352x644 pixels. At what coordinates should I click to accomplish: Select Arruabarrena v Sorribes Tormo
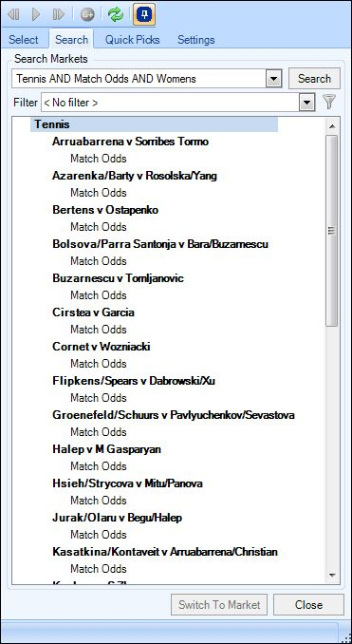[x=131, y=142]
